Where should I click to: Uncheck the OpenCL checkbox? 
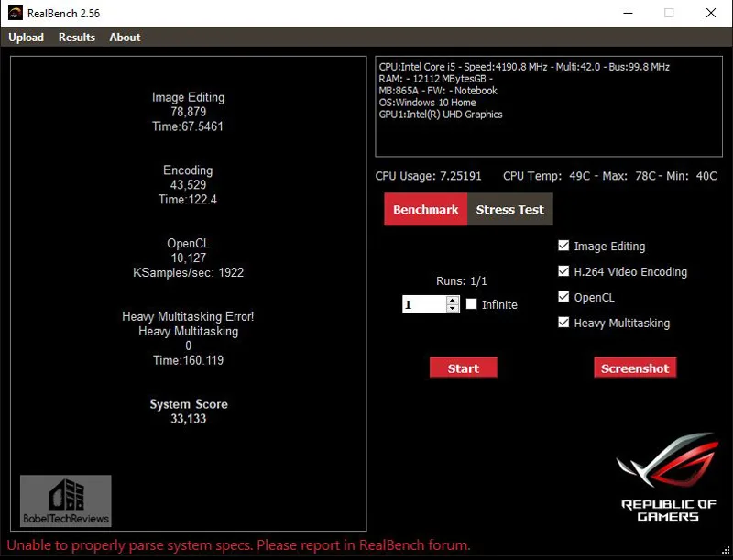pos(563,297)
